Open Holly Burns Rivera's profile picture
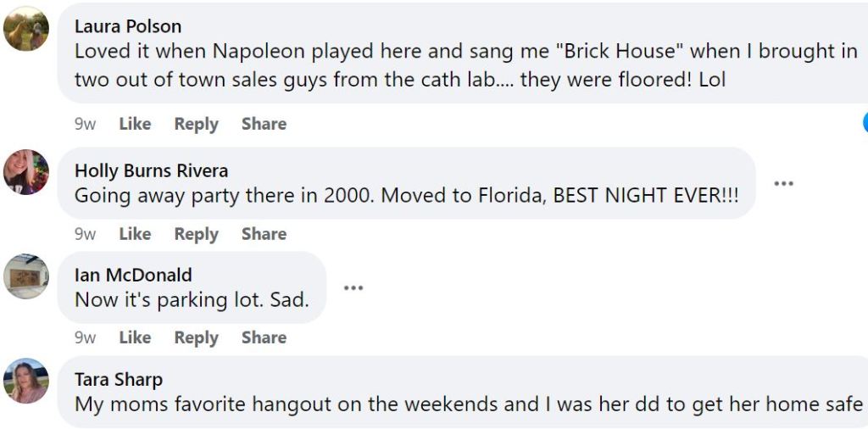Image resolution: width=868 pixels, height=429 pixels. [26, 172]
